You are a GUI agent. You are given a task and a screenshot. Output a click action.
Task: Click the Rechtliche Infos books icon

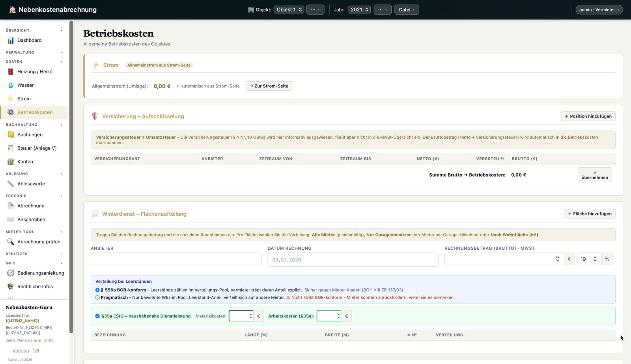pos(11,287)
